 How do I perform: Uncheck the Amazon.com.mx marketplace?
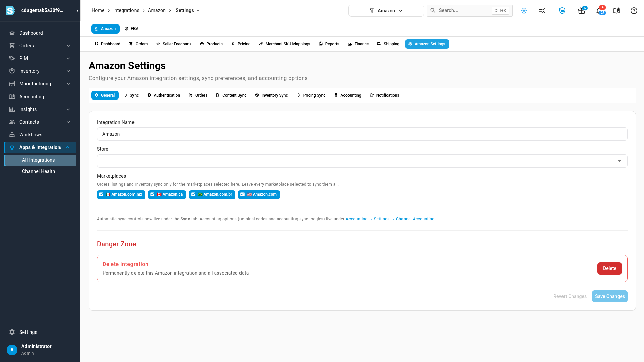101,195
